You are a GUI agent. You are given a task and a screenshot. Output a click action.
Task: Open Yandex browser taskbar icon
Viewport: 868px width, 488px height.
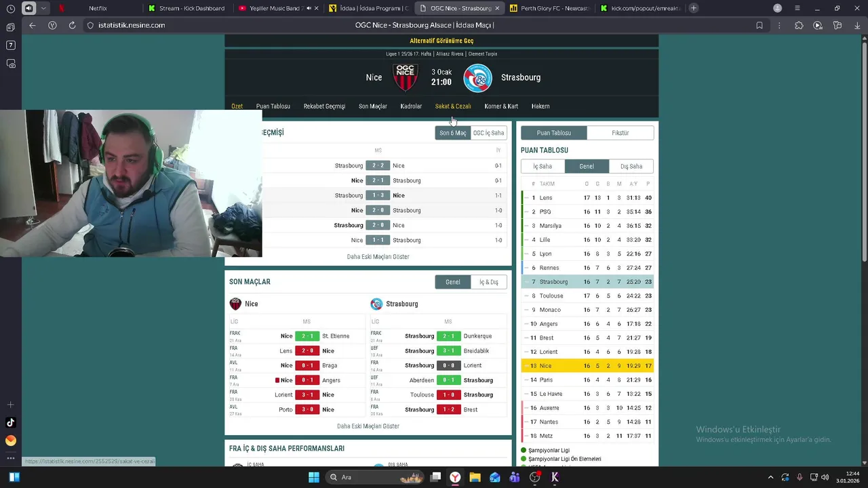455,477
